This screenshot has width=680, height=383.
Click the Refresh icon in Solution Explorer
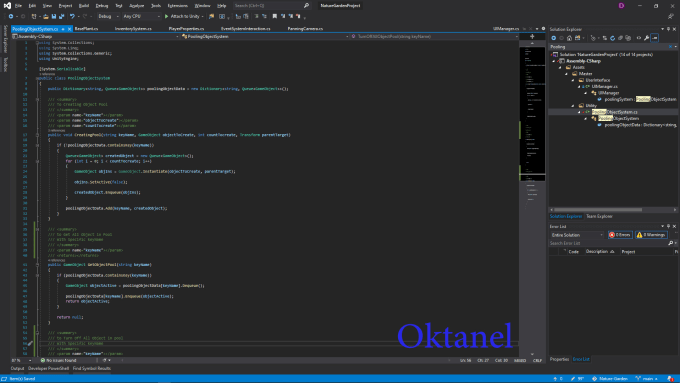(x=612, y=38)
